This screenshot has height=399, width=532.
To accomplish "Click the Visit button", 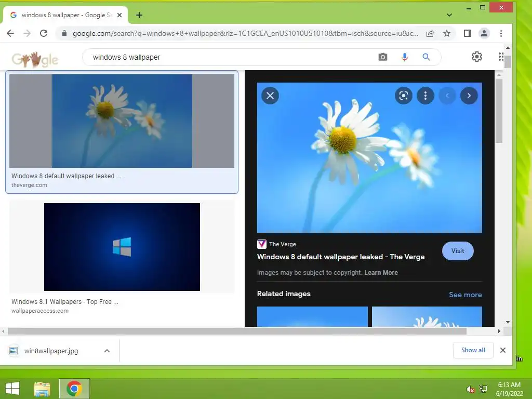I will point(457,251).
